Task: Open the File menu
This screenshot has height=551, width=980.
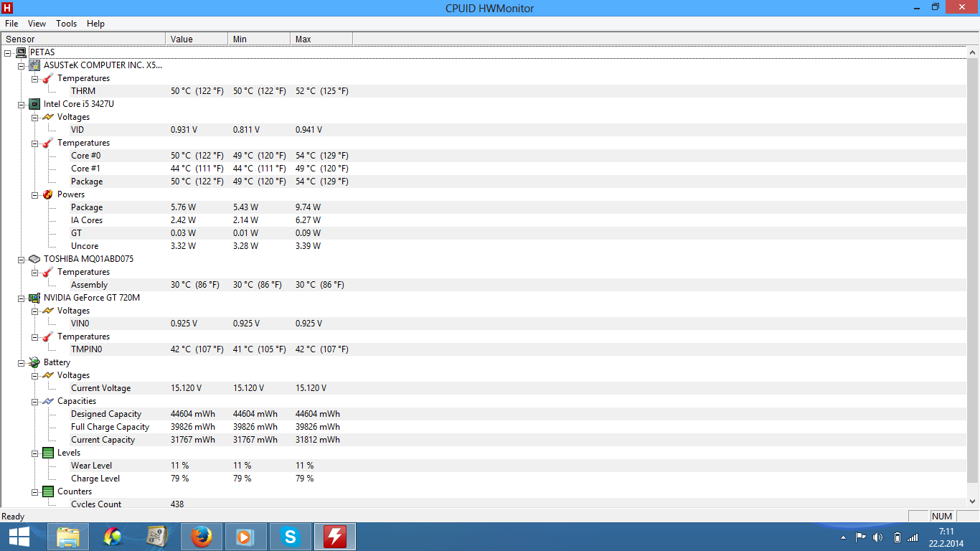Action: pos(11,24)
